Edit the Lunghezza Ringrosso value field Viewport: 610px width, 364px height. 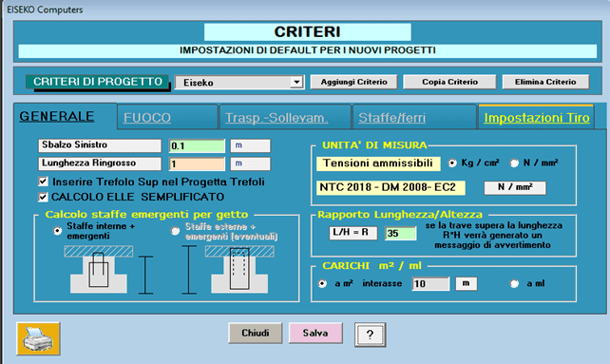197,163
